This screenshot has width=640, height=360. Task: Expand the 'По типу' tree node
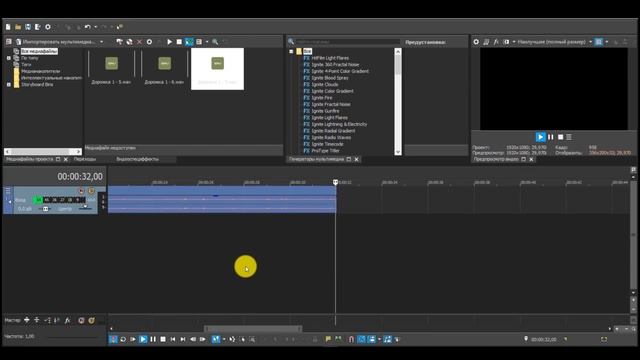tap(9, 58)
